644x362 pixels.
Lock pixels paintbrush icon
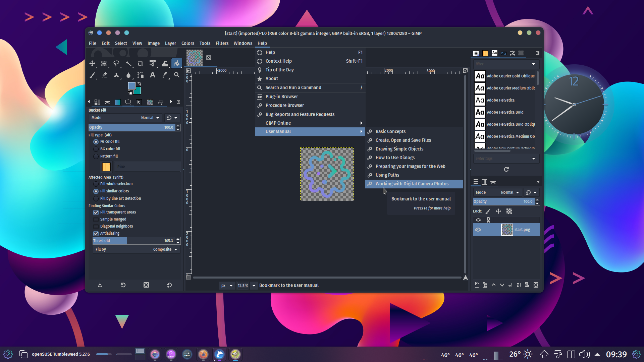tap(488, 211)
